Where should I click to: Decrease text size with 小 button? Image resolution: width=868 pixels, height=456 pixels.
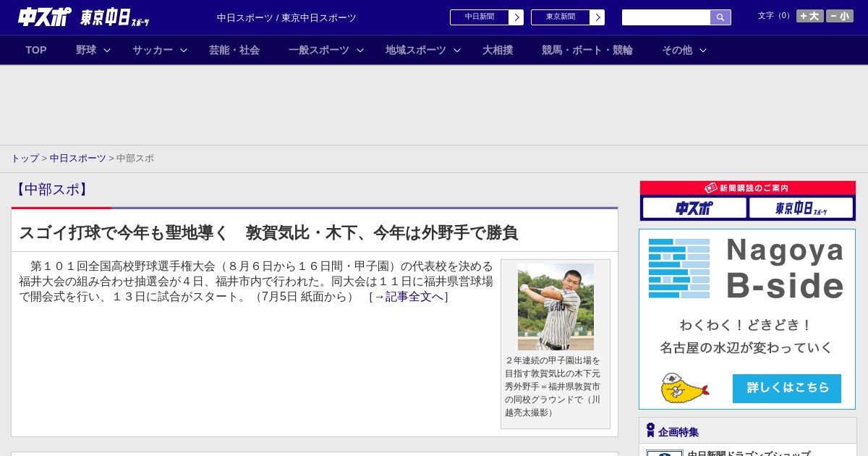pyautogui.click(x=840, y=16)
